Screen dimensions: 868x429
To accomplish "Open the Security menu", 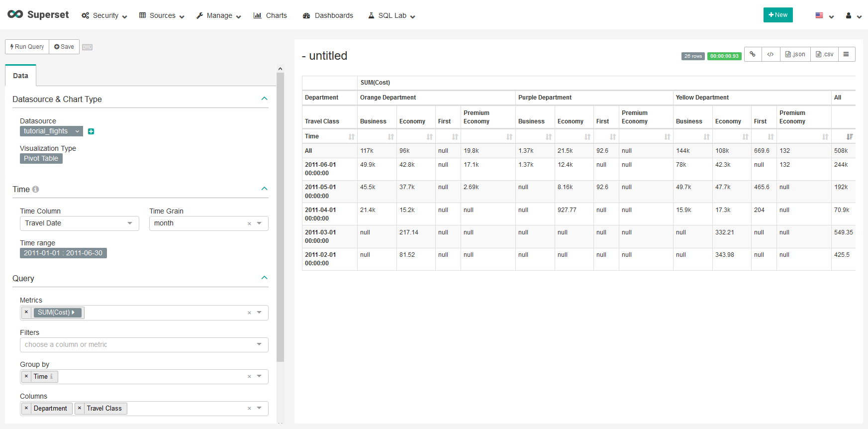I will (104, 15).
